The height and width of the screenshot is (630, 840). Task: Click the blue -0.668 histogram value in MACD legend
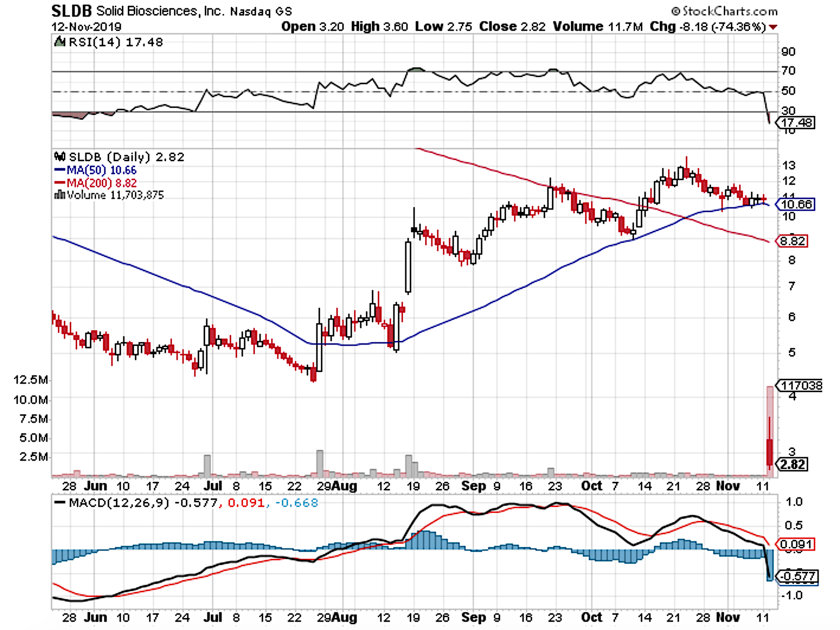click(x=296, y=503)
